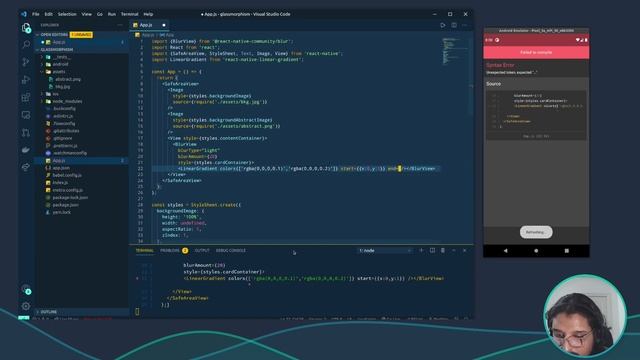Click the VS Code logo in title bar

point(24,14)
